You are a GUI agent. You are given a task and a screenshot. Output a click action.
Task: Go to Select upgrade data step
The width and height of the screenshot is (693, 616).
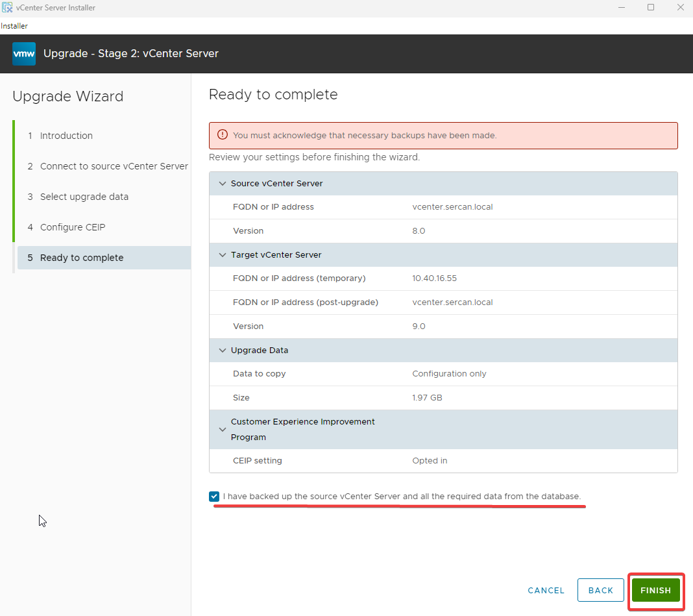pos(78,197)
